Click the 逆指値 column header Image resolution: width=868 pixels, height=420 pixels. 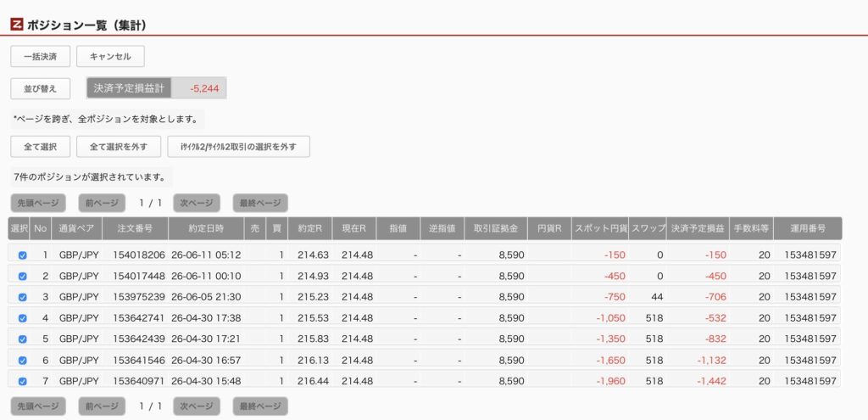coord(442,228)
